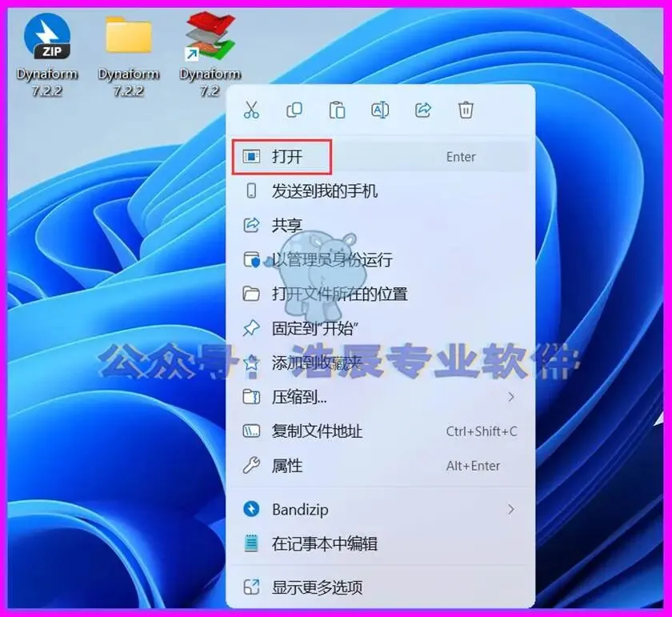Open 属性 from context menu
The height and width of the screenshot is (617, 672).
380,466
